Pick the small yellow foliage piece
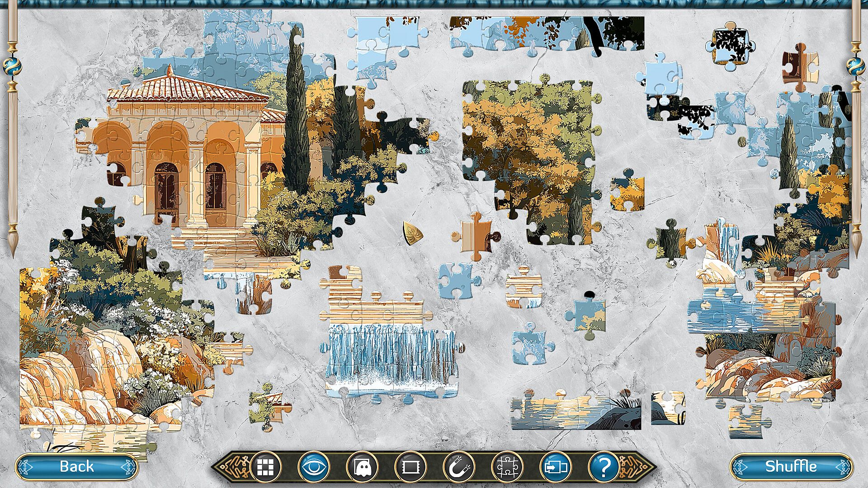The width and height of the screenshot is (868, 488). (627, 193)
